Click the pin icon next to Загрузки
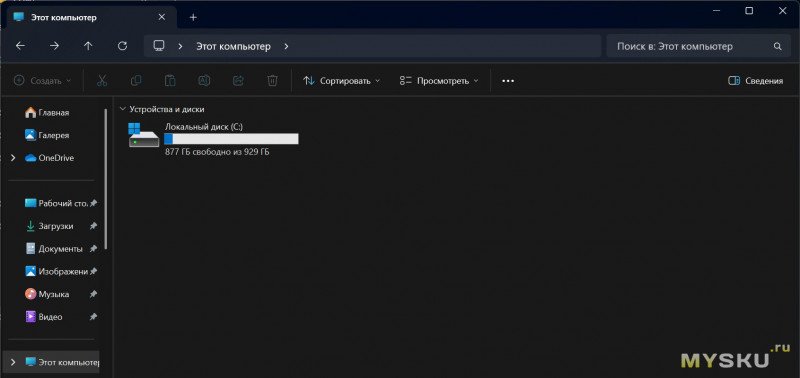This screenshot has height=378, width=800. point(93,226)
